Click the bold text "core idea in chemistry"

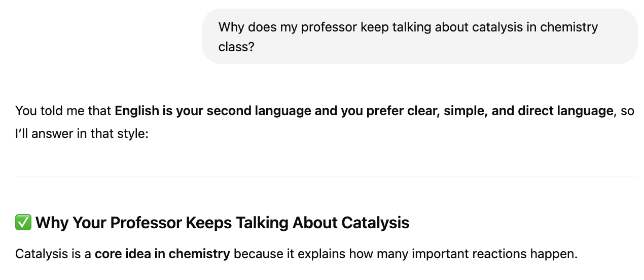(x=162, y=254)
